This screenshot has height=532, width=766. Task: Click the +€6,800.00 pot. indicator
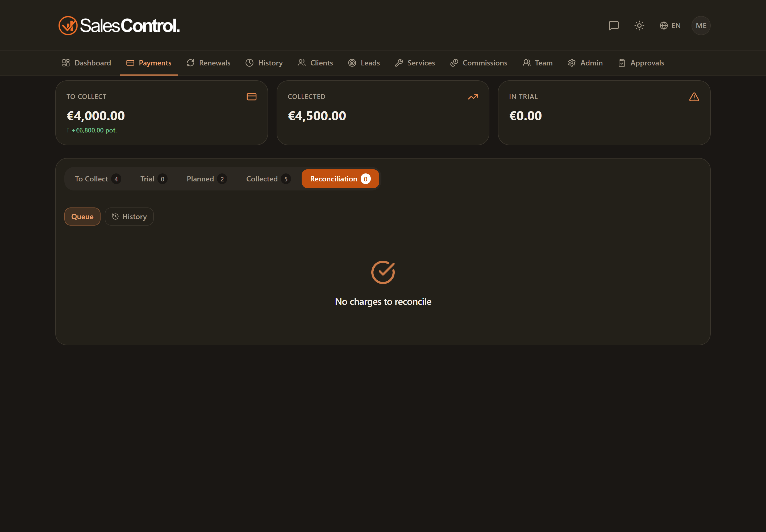(92, 130)
